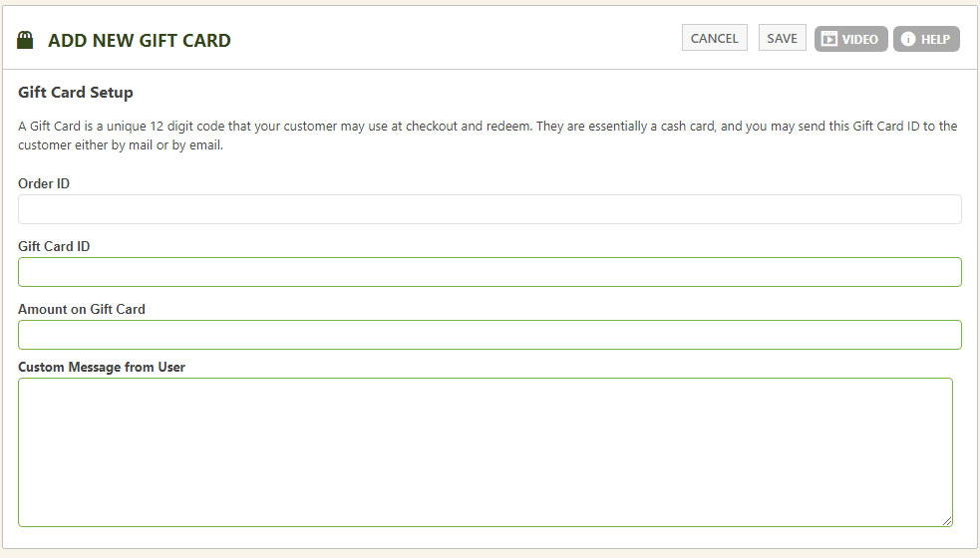This screenshot has height=558, width=980.
Task: Click into the Gift Card ID field
Action: pos(490,272)
